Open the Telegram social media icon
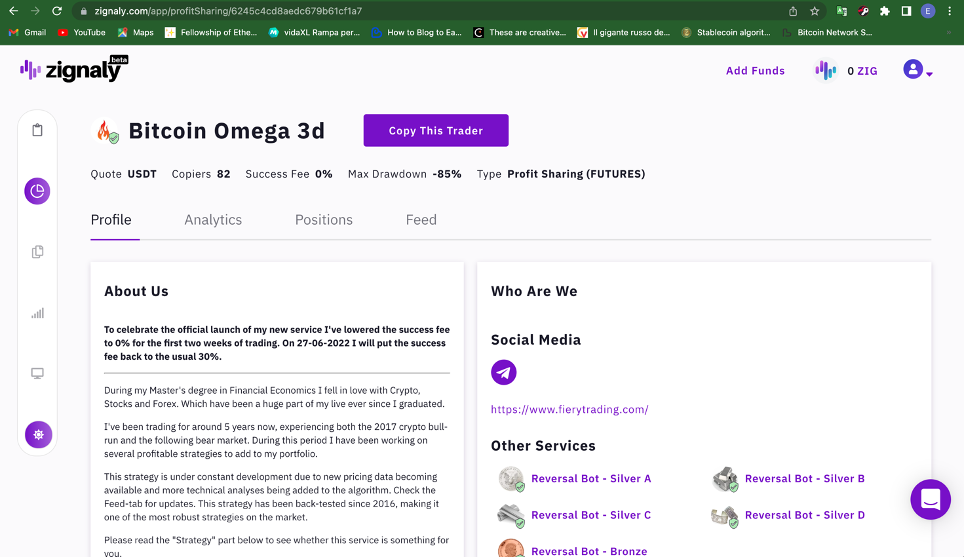Screen dimensions: 964x558 pyautogui.click(x=504, y=372)
